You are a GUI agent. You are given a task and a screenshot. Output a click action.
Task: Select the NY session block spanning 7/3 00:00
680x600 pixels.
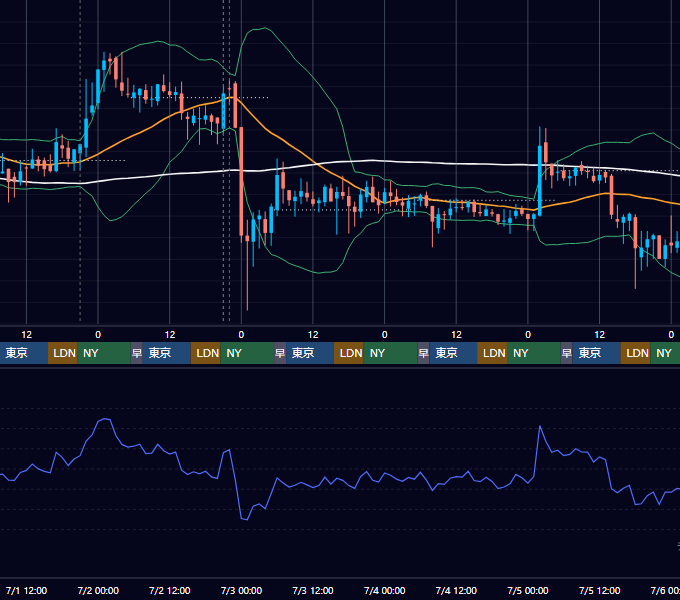[x=247, y=353]
